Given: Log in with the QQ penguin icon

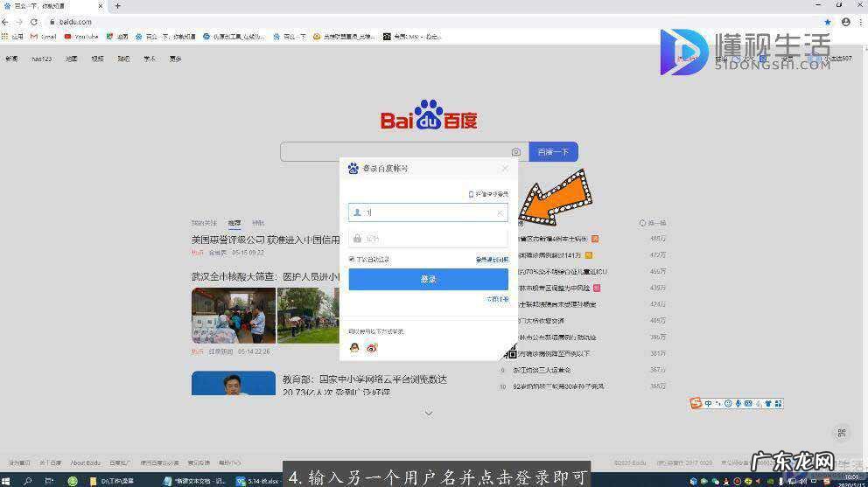Looking at the screenshot, I should [x=354, y=347].
